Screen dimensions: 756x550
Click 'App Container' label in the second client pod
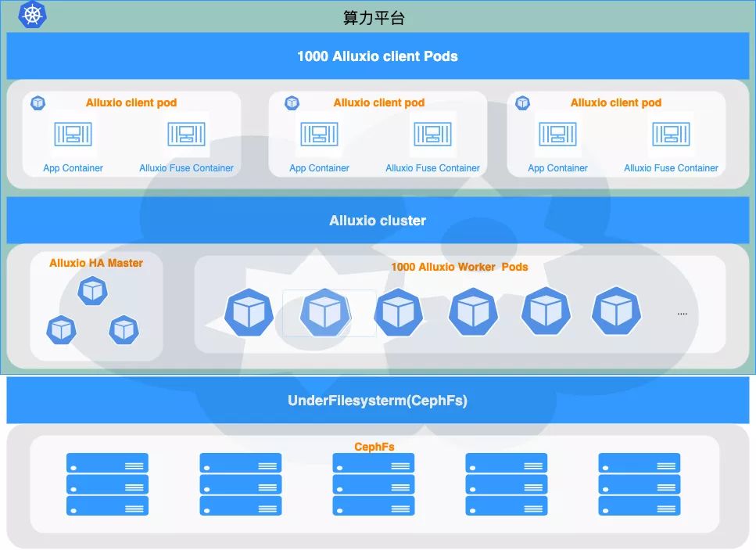(x=319, y=168)
